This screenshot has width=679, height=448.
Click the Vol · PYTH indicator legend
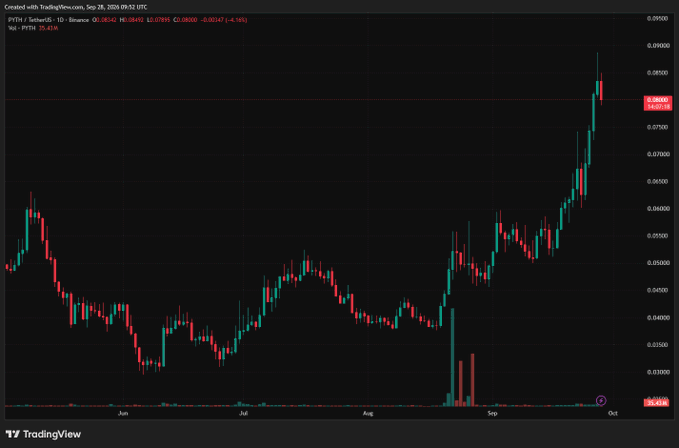tap(22, 28)
